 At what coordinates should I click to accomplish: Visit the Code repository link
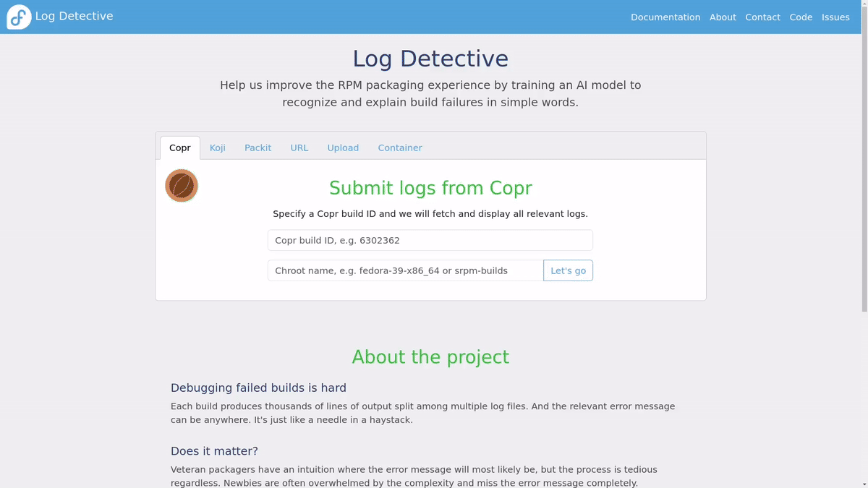click(x=801, y=17)
